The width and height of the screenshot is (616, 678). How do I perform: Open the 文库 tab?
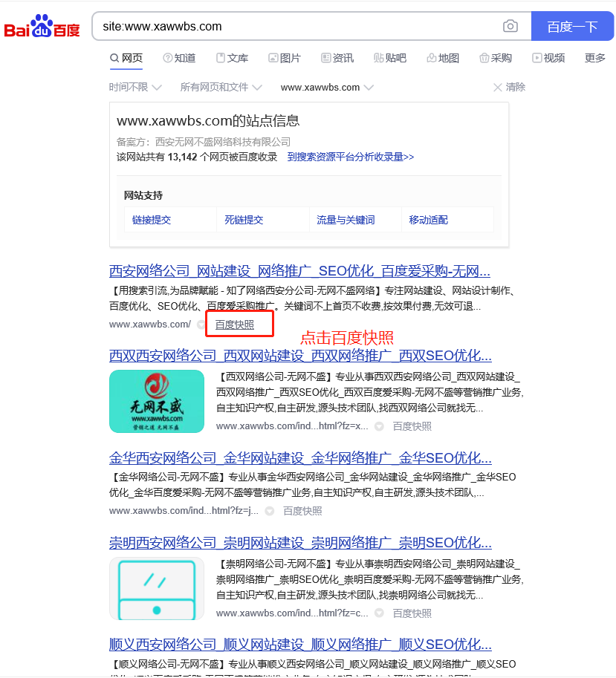coord(233,58)
